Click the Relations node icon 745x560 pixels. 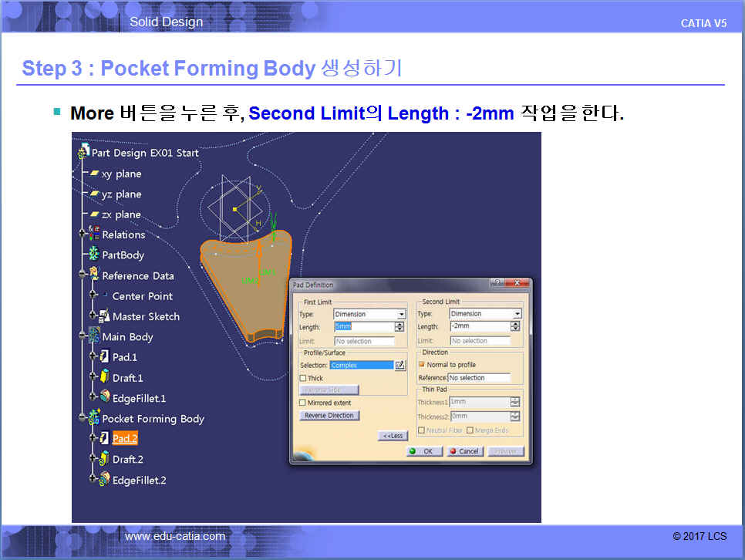(93, 234)
